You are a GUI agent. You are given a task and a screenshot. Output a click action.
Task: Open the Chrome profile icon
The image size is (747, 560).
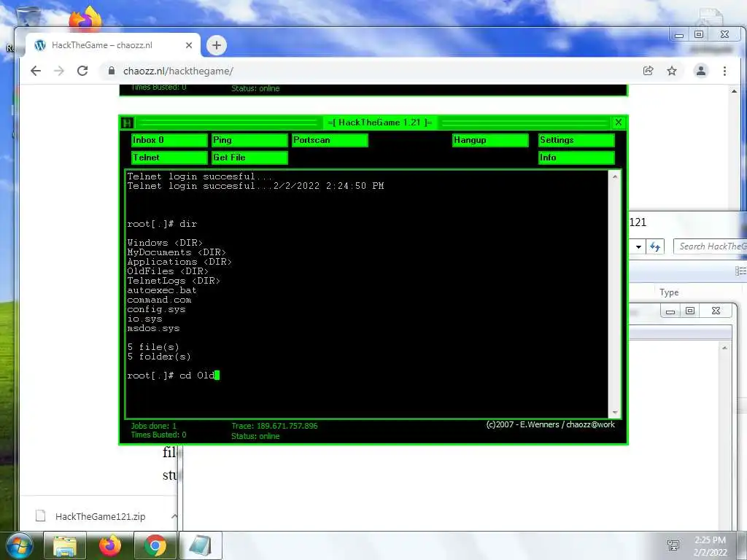pos(701,71)
